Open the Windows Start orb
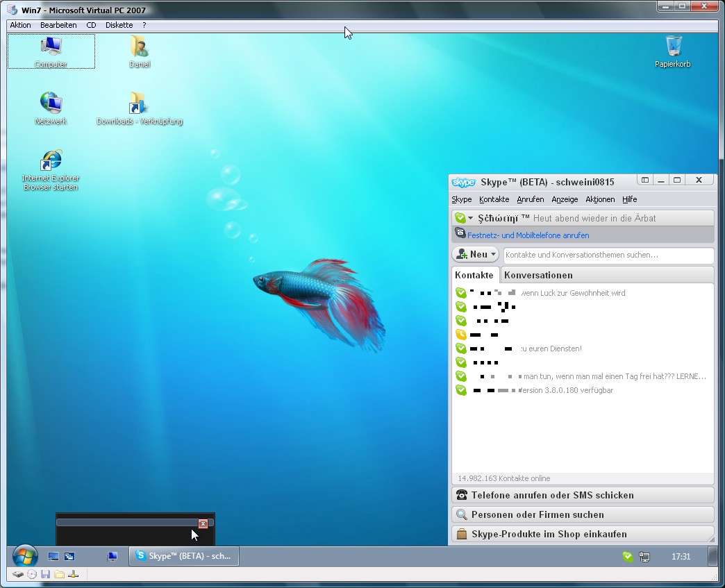Screen dimensions: 725x588 pyautogui.click(x=25, y=556)
